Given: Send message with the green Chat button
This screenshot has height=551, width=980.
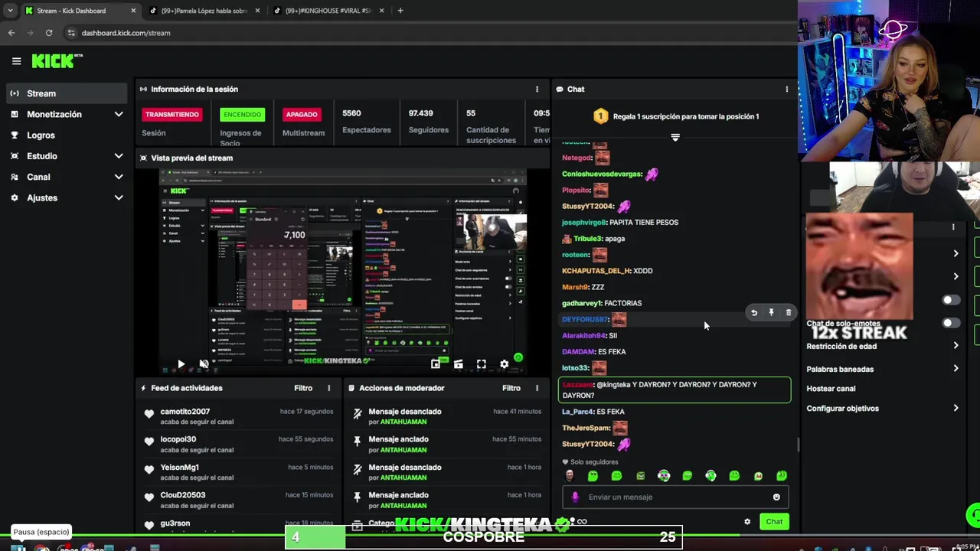Looking at the screenshot, I should (x=774, y=522).
